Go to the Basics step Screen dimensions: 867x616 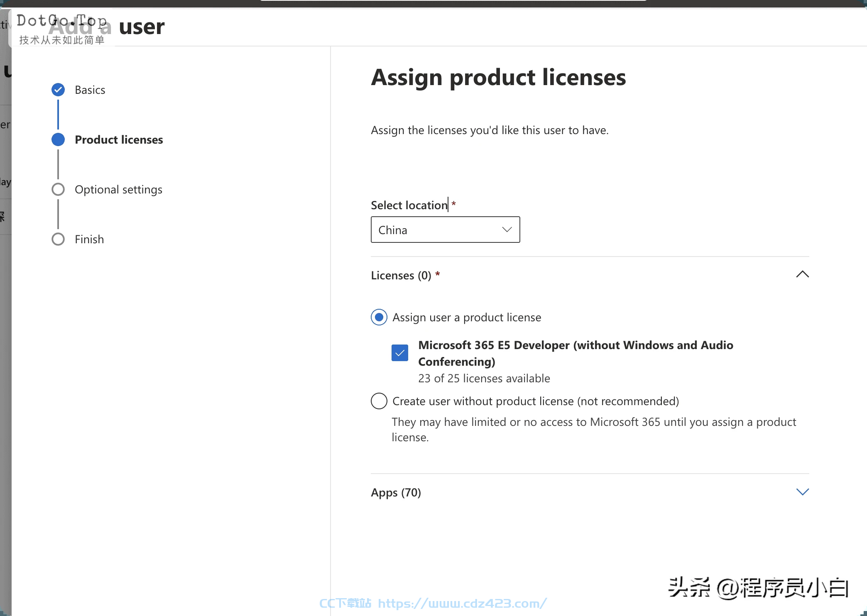click(90, 90)
